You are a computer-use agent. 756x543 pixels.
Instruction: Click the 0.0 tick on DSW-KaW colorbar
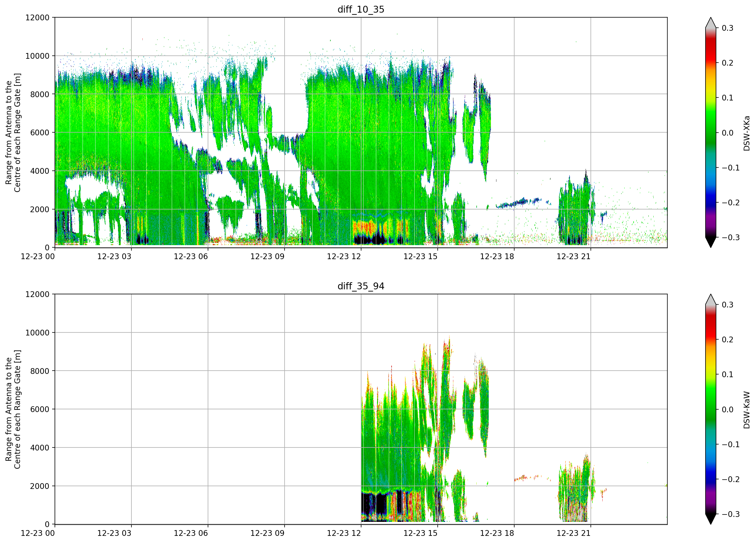tap(727, 410)
